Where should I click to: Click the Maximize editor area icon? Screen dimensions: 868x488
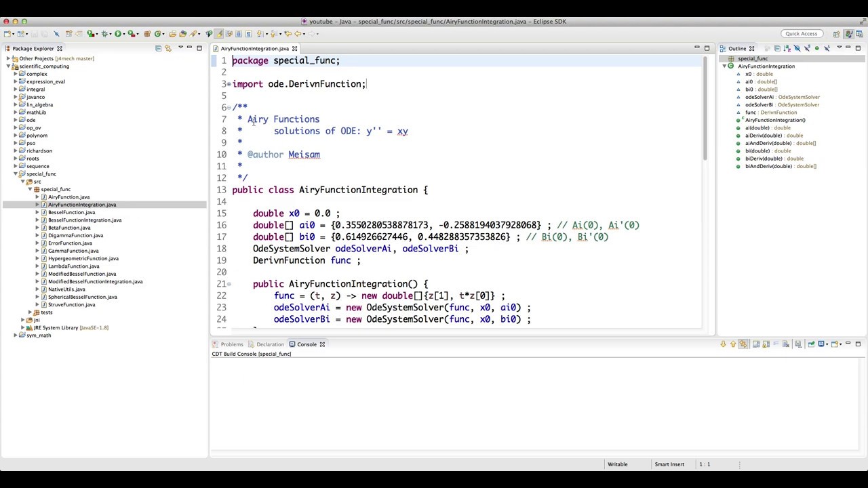click(x=707, y=48)
